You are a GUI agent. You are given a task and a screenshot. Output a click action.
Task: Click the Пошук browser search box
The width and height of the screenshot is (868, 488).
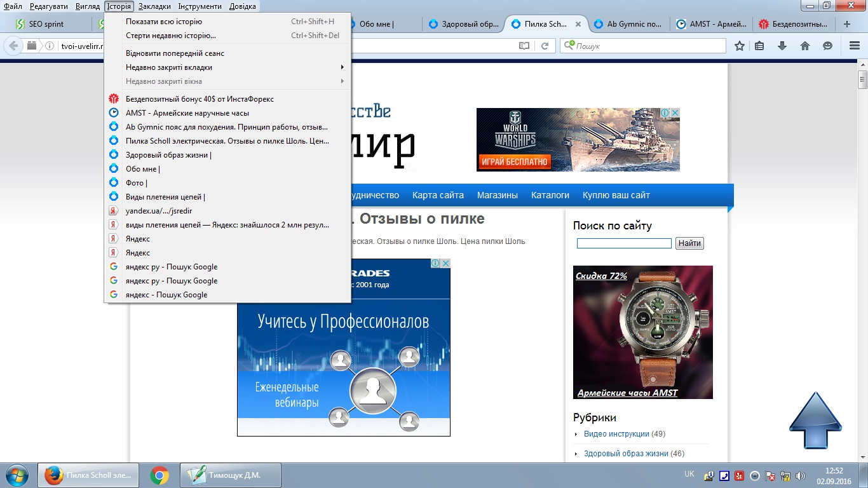click(x=642, y=46)
